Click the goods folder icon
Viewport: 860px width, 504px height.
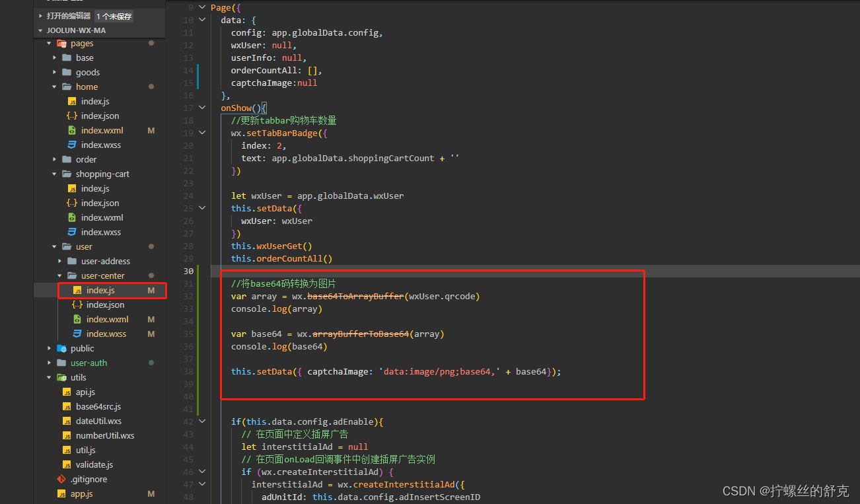tap(67, 73)
